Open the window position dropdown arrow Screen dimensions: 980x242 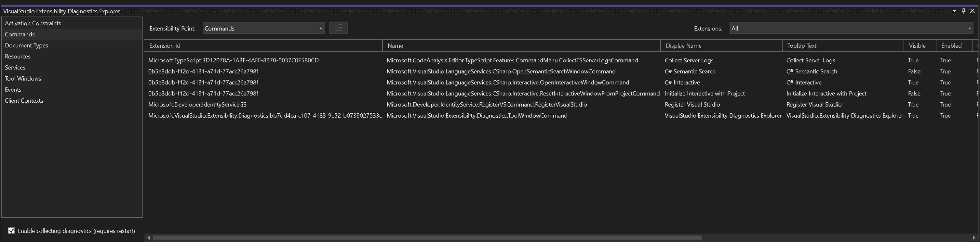tap(955, 11)
